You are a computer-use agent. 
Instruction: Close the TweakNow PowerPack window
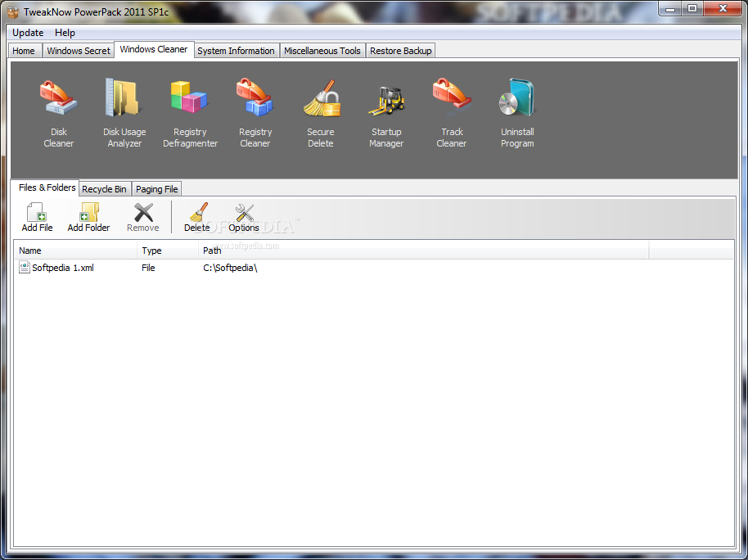723,8
